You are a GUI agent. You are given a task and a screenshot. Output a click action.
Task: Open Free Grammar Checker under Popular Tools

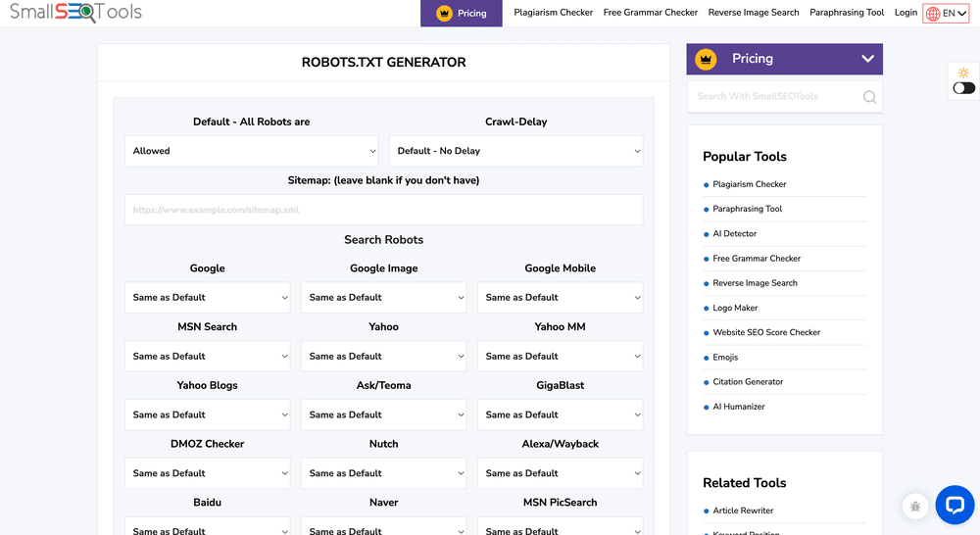pos(757,258)
